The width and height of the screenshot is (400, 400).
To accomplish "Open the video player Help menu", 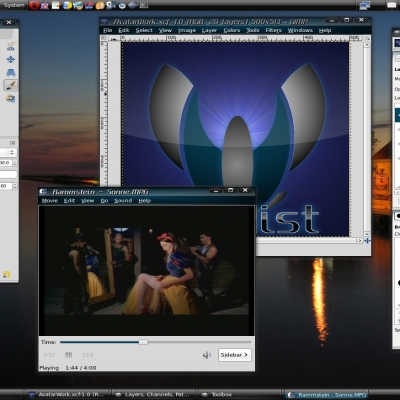I will (x=145, y=201).
